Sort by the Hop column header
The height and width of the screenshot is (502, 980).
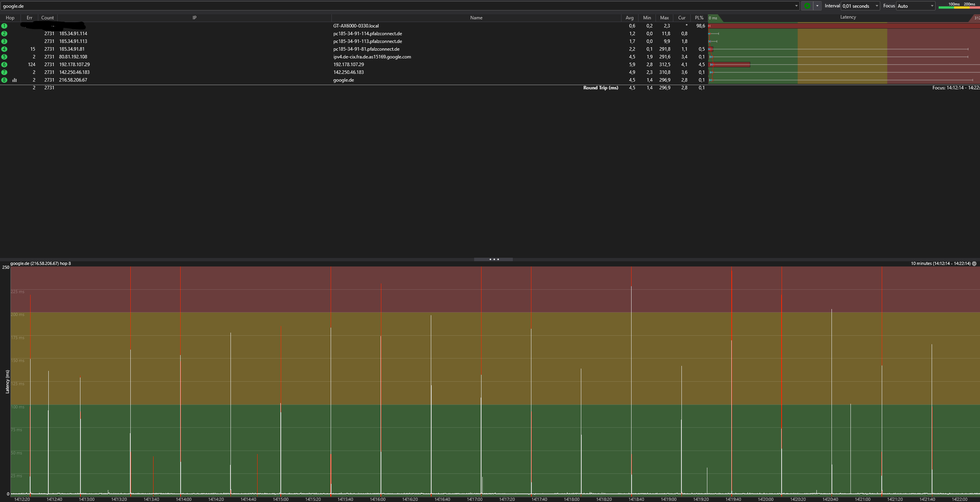click(10, 18)
